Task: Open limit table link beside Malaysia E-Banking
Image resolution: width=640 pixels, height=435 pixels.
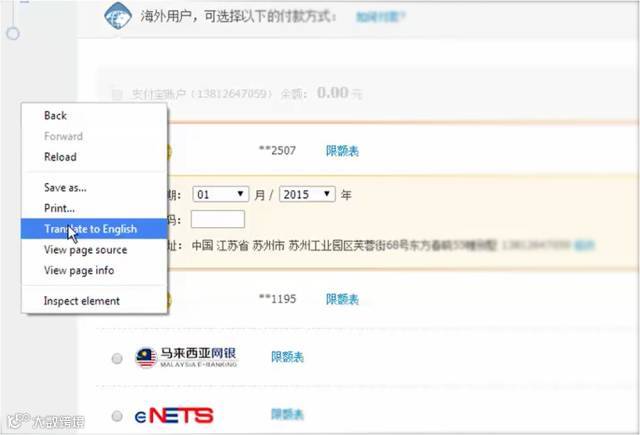Action: (x=287, y=357)
